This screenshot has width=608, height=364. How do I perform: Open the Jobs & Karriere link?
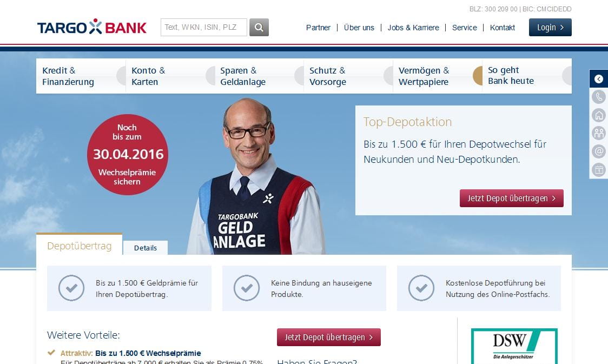click(413, 28)
